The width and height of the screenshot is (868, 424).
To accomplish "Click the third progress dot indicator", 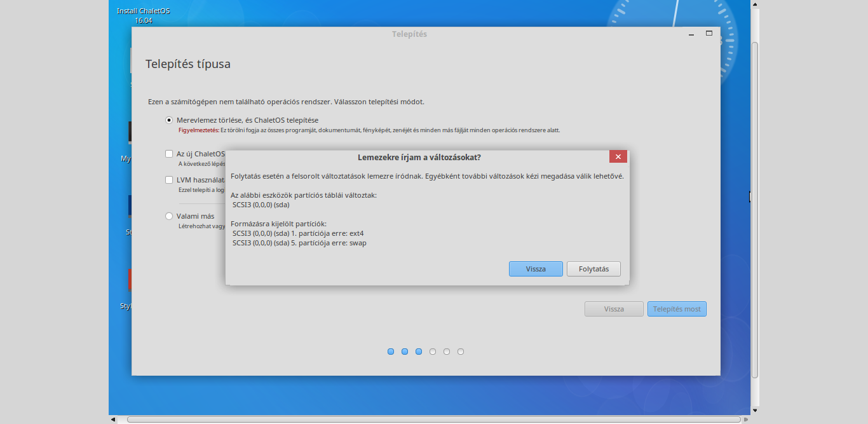I will pos(419,352).
